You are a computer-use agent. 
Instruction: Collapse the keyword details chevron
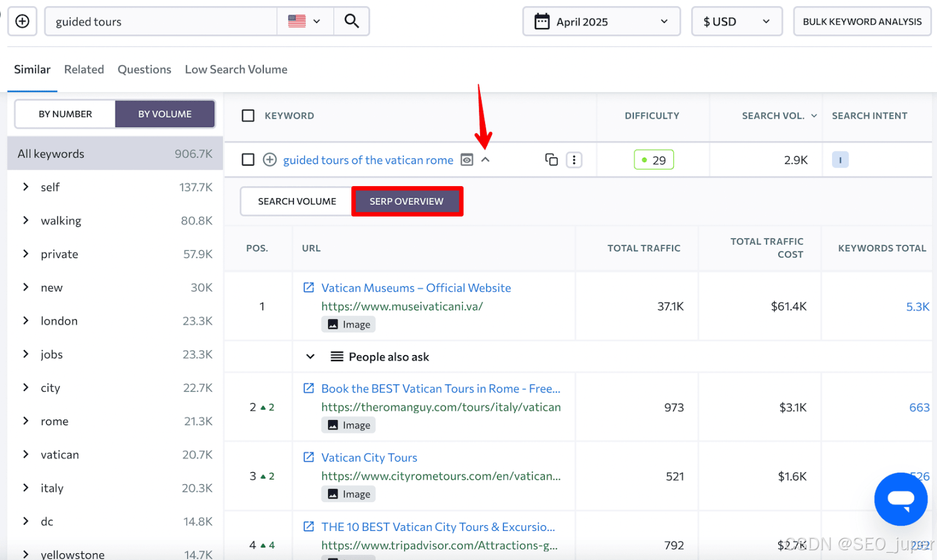click(x=486, y=160)
